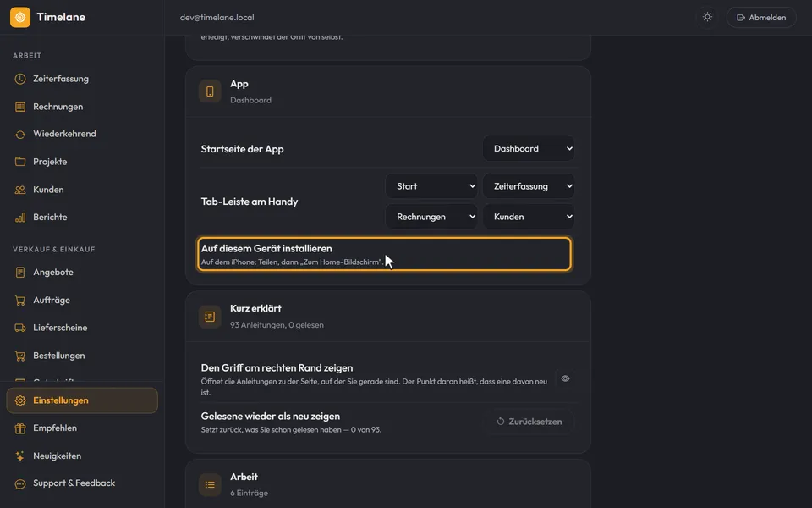Open the Kunden tab-bar dropdown
Image resolution: width=812 pixels, height=508 pixels.
(528, 217)
